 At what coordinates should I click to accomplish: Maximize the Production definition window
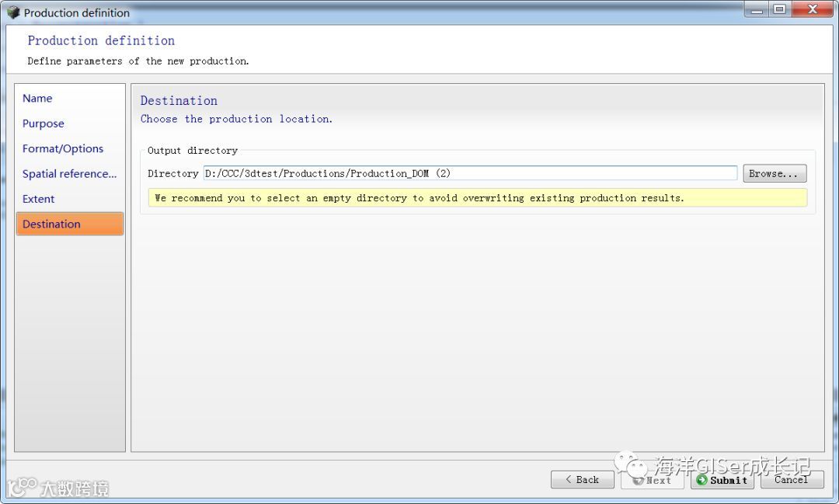(780, 9)
